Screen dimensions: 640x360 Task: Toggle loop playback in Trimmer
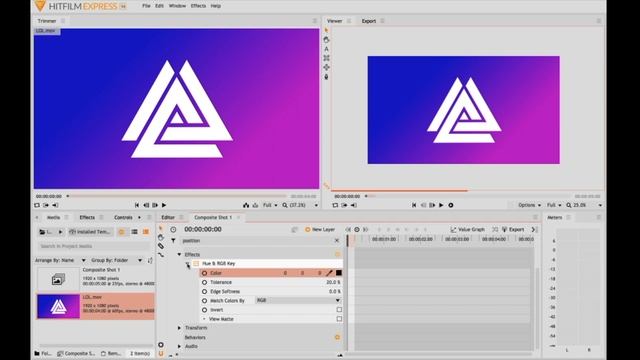(x=37, y=205)
